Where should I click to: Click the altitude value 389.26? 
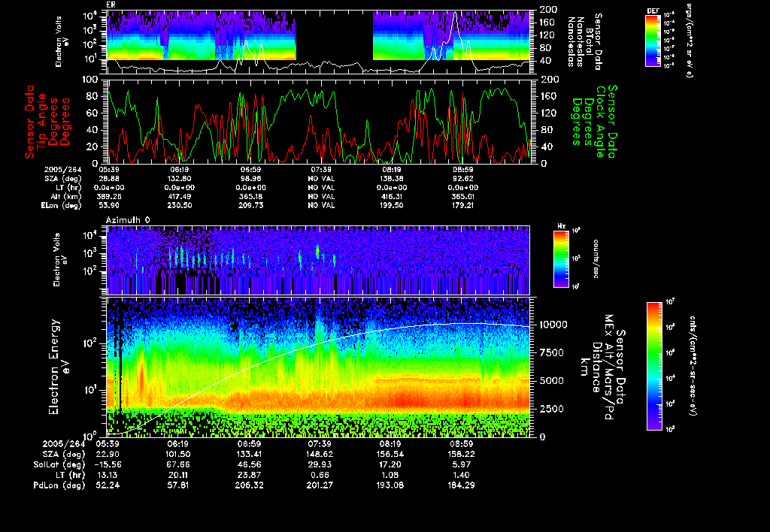(111, 196)
